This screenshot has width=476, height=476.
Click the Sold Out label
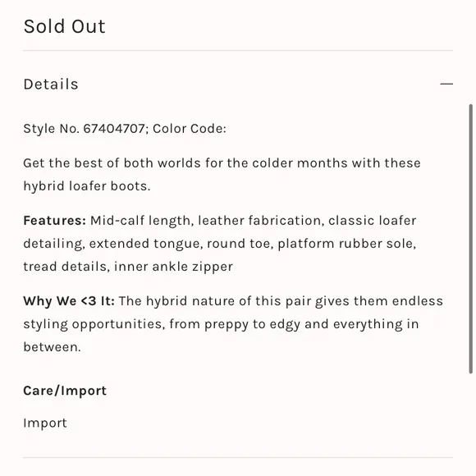coord(64,26)
